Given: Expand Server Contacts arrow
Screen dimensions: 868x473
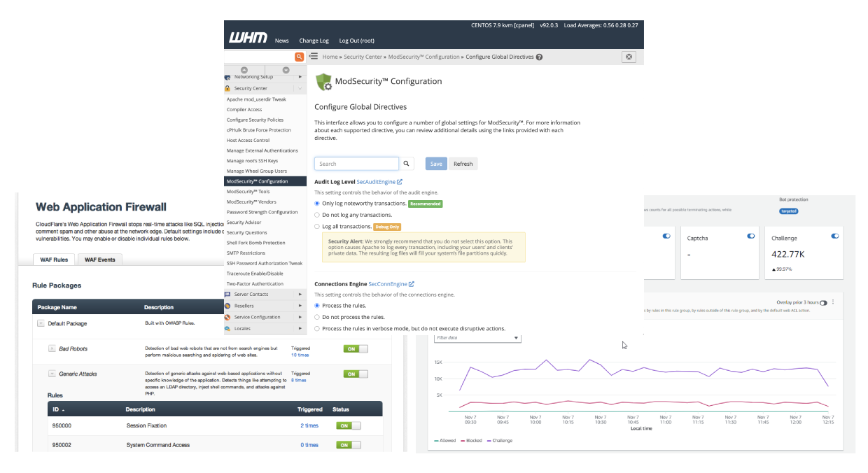Looking at the screenshot, I should pos(300,295).
